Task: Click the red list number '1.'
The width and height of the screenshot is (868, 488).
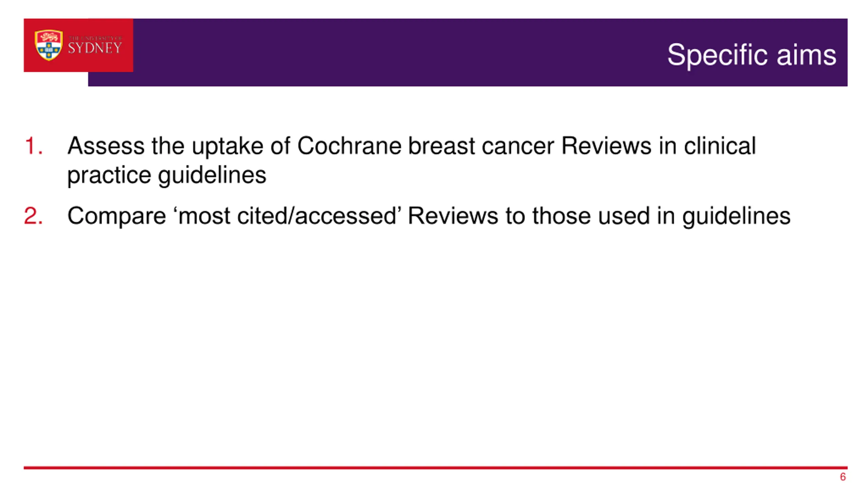Action: pos(34,146)
